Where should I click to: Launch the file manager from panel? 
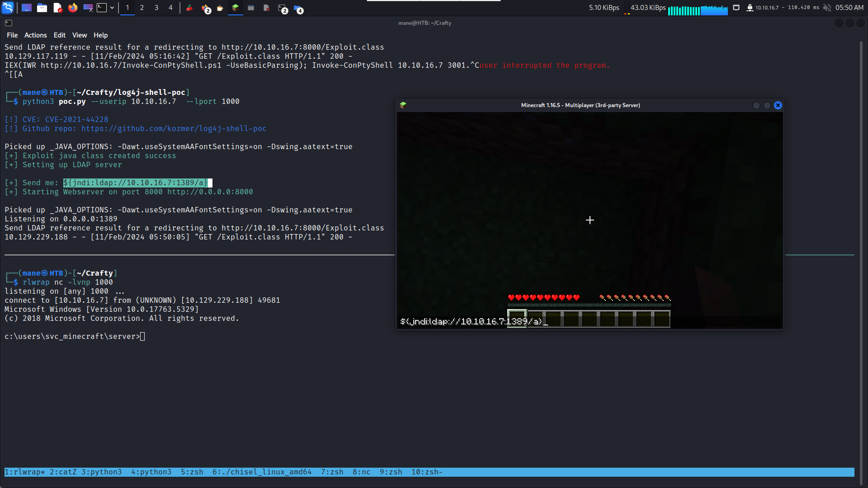(42, 8)
